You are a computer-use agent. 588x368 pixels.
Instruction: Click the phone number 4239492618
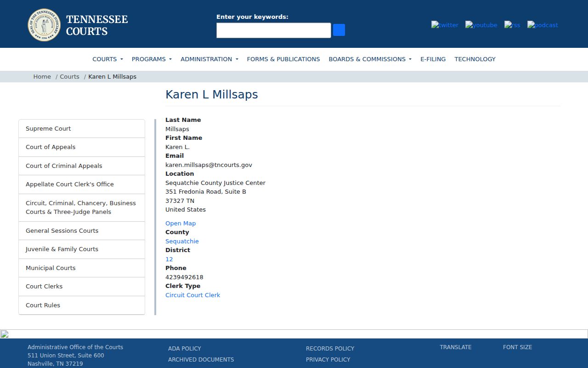pos(184,277)
